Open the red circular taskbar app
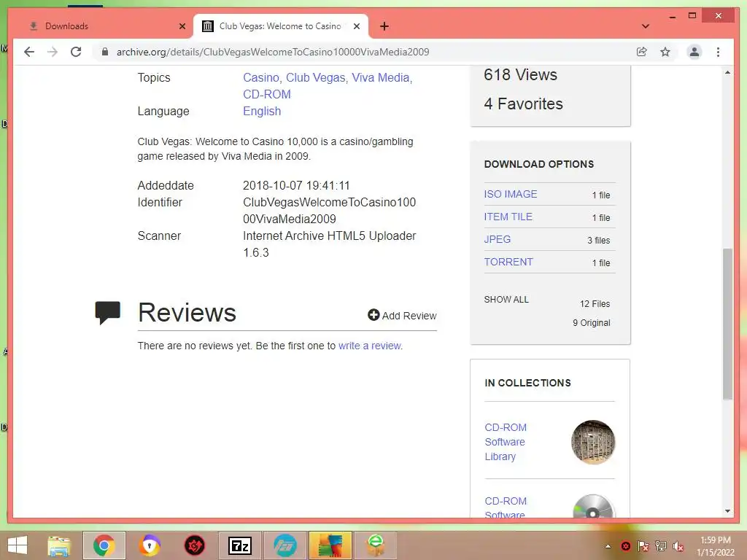This screenshot has height=560, width=747. click(194, 545)
